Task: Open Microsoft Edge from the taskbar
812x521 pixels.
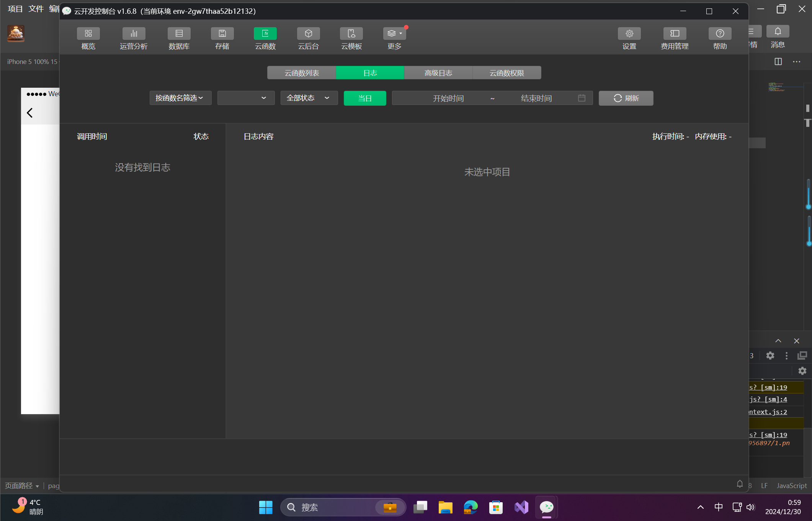Action: coord(471,507)
